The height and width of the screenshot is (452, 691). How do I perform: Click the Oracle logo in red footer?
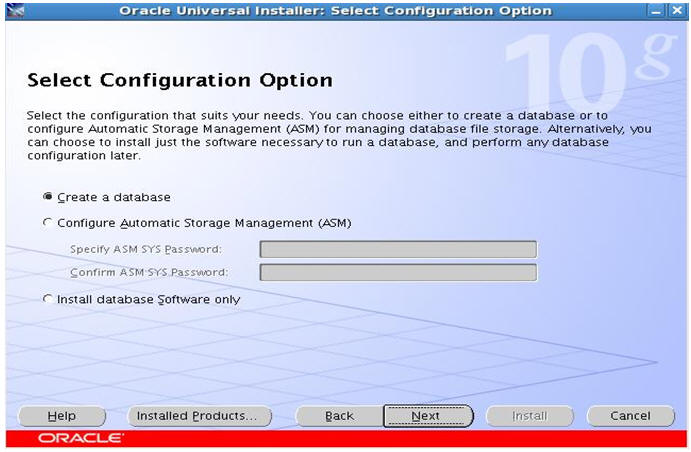click(81, 438)
